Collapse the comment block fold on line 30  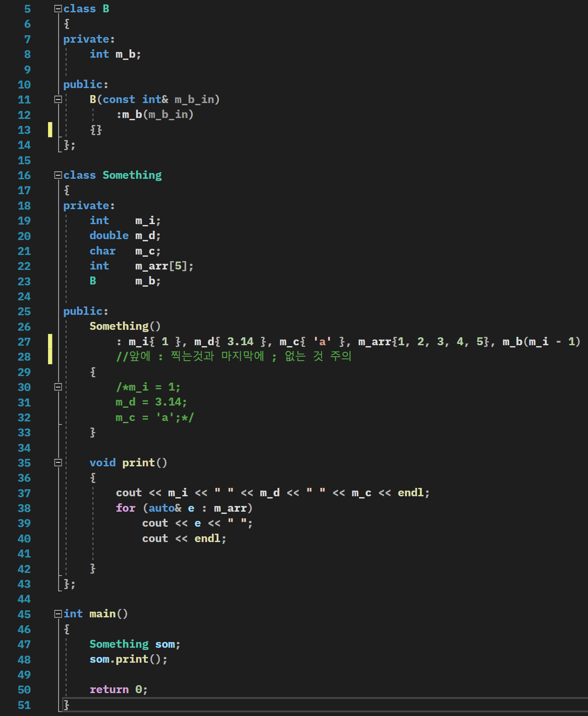click(x=58, y=387)
